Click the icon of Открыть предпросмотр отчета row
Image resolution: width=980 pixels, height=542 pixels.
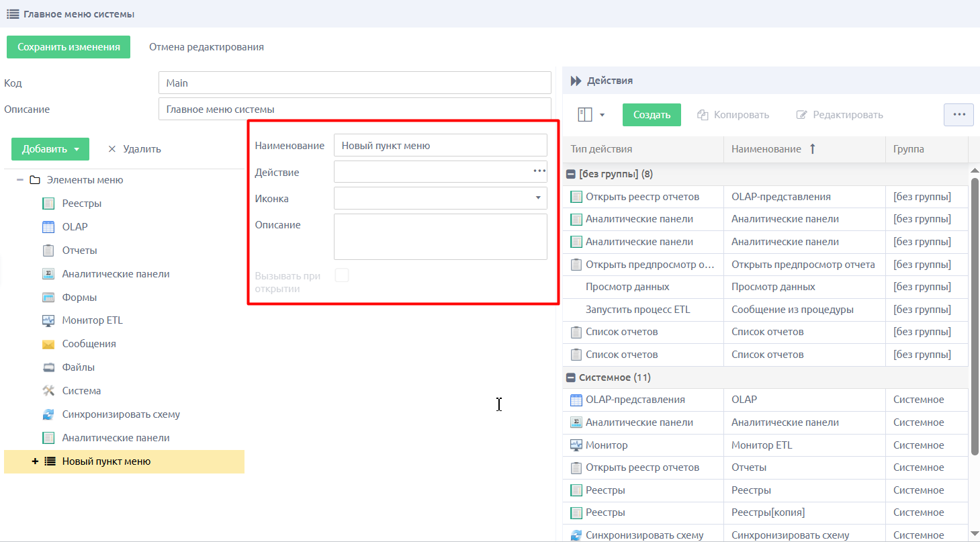pos(576,265)
